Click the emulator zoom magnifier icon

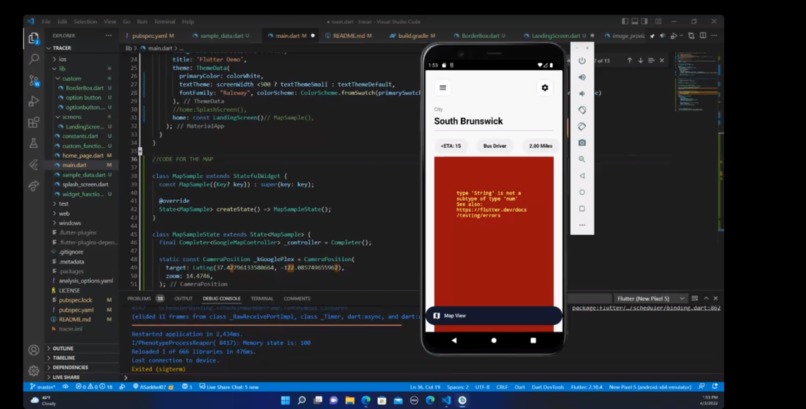click(582, 159)
